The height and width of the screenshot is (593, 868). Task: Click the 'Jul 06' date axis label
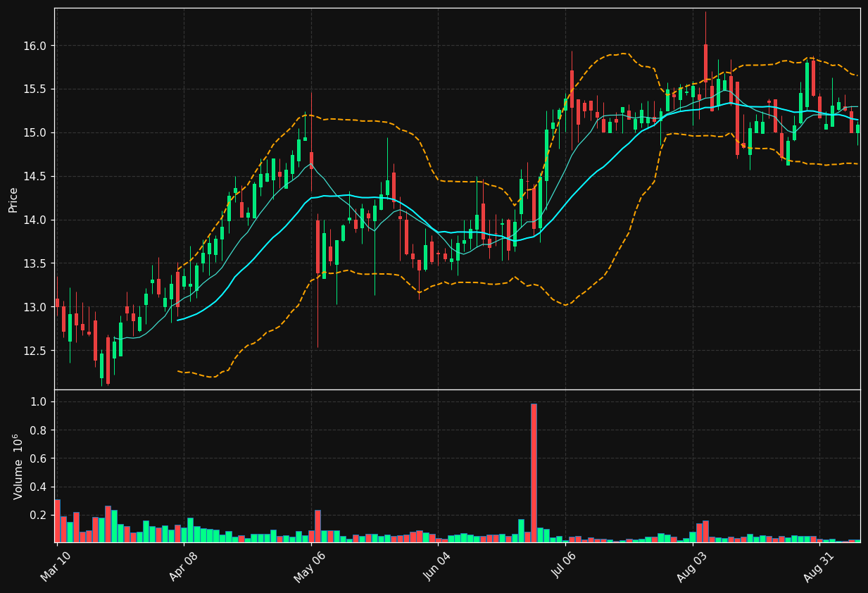click(x=564, y=567)
